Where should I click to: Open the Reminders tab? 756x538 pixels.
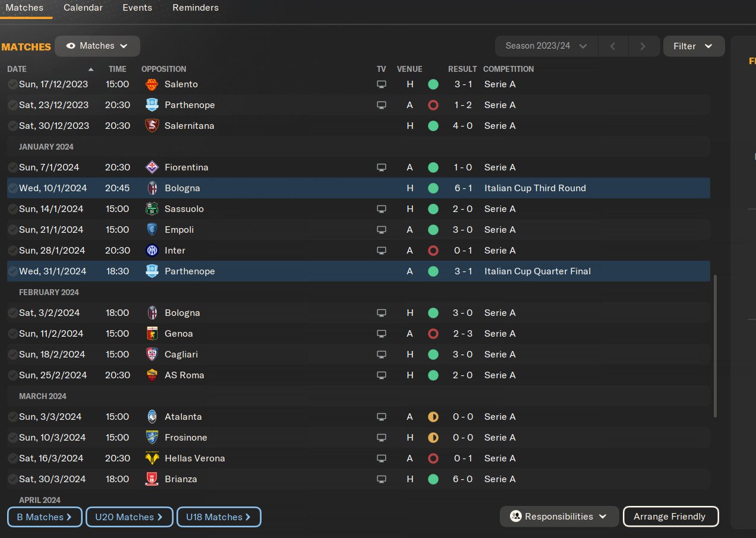(196, 8)
